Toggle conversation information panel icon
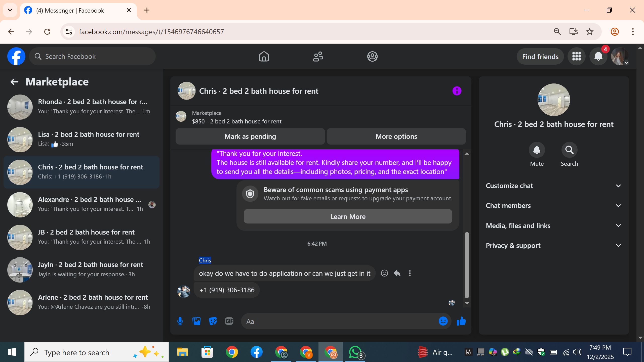The height and width of the screenshot is (362, 644). click(457, 91)
